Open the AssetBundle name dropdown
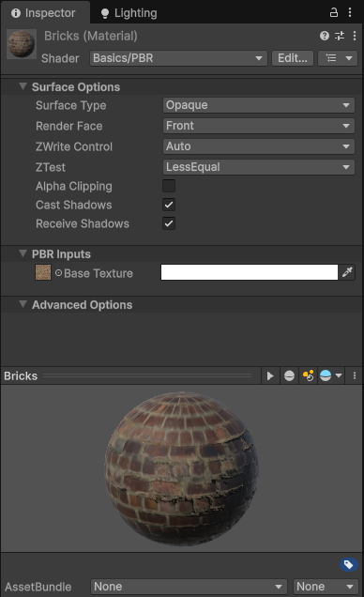Image resolution: width=364 pixels, height=597 pixels. pos(189,587)
